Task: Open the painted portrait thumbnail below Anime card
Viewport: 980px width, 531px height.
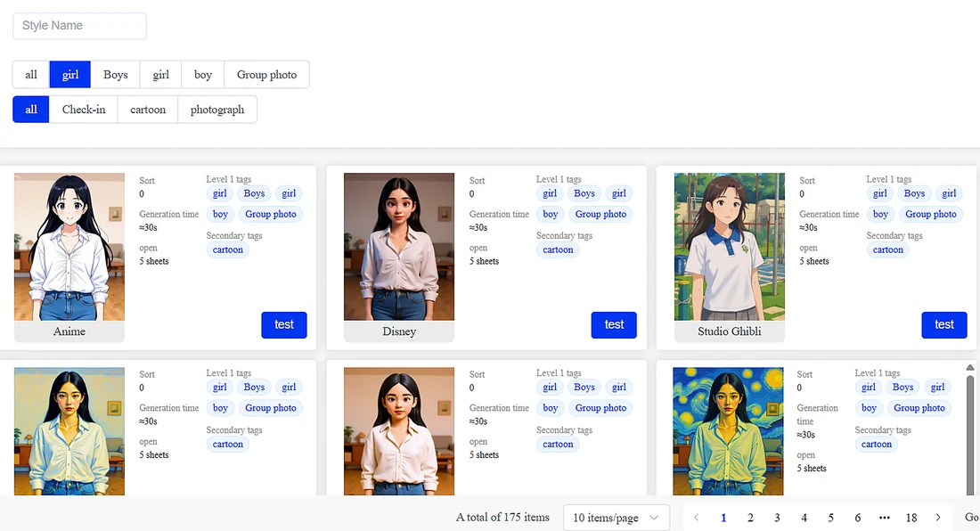Action: (69, 431)
